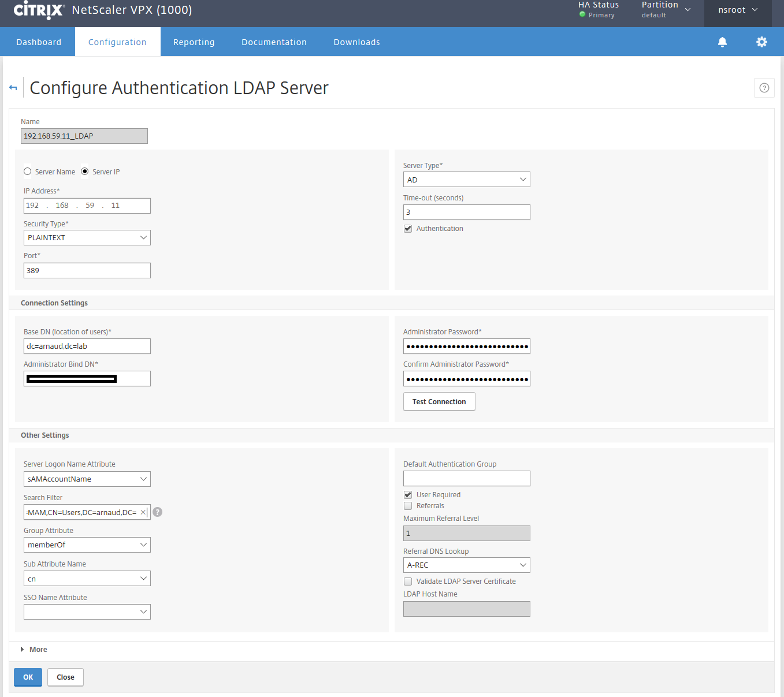This screenshot has width=784, height=697.
Task: Click the Search Filter help question mark
Action: click(157, 512)
